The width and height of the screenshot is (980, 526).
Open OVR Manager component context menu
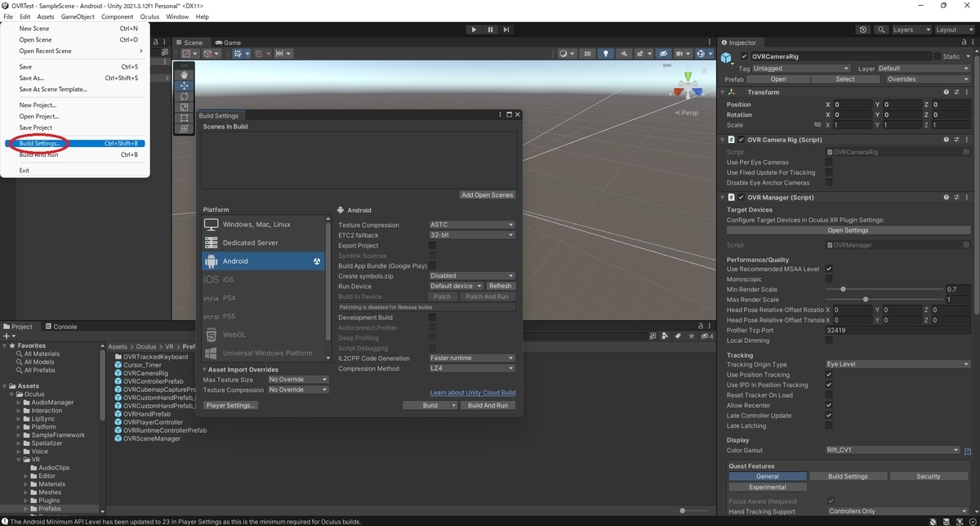coord(967,197)
